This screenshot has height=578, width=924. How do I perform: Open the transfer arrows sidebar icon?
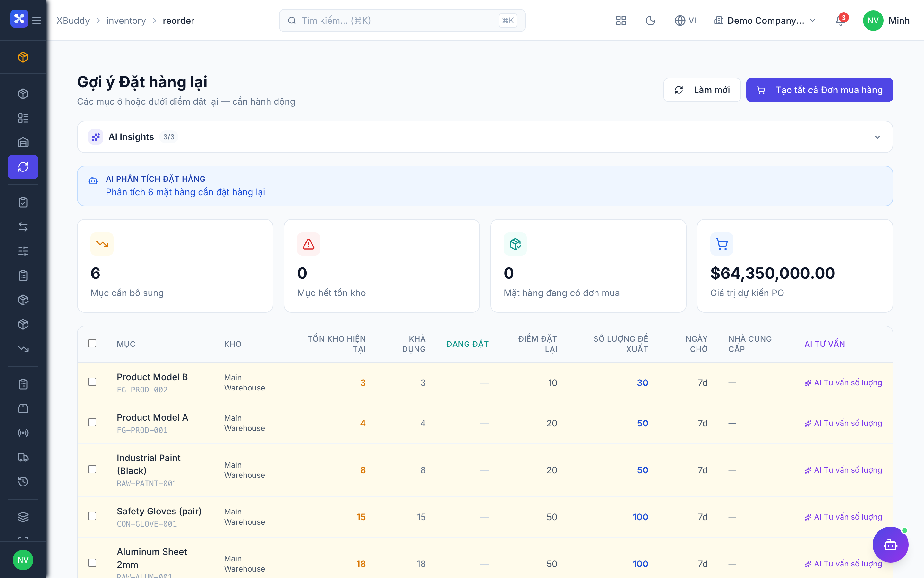pos(23,227)
